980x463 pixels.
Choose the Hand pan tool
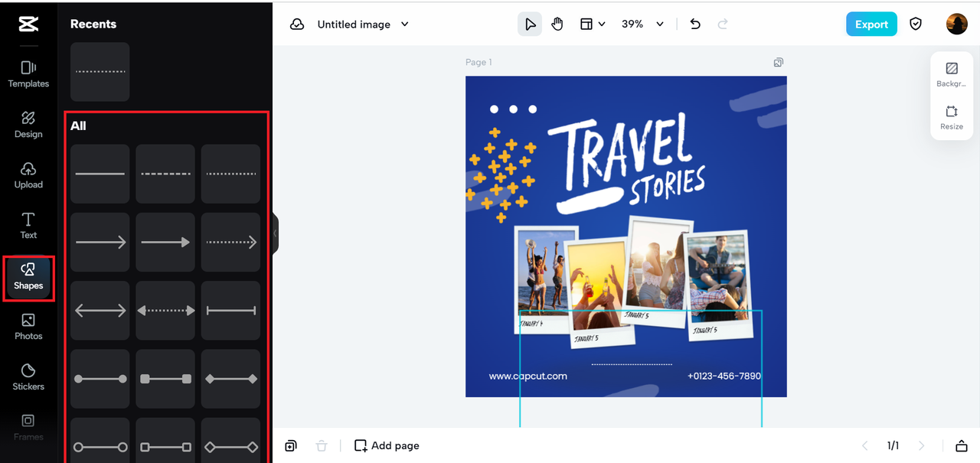pyautogui.click(x=557, y=24)
